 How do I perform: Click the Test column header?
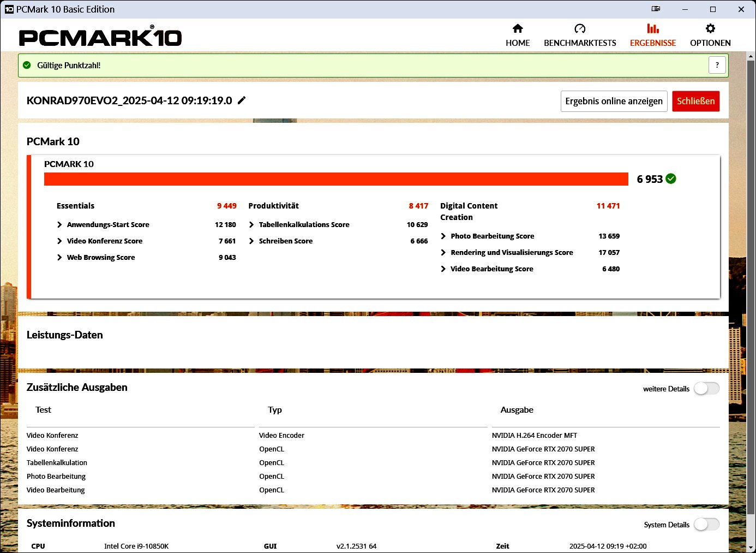point(43,409)
